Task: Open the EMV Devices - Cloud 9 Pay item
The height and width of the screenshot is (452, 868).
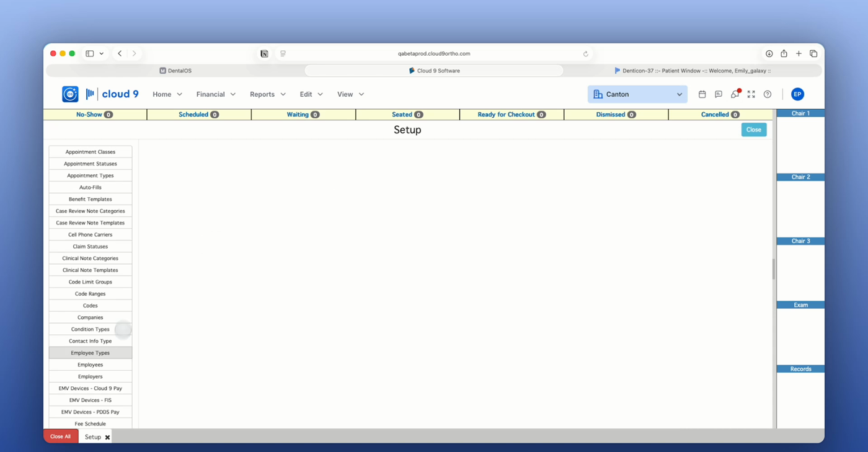Action: pos(91,388)
